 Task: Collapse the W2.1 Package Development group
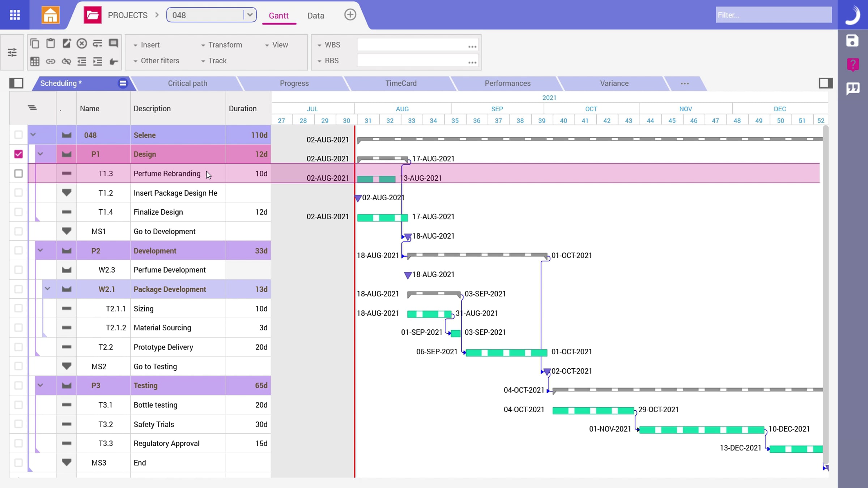pyautogui.click(x=47, y=289)
